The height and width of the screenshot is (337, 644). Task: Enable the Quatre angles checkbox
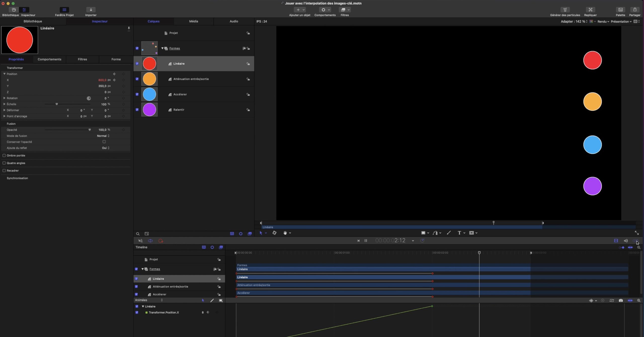4,163
